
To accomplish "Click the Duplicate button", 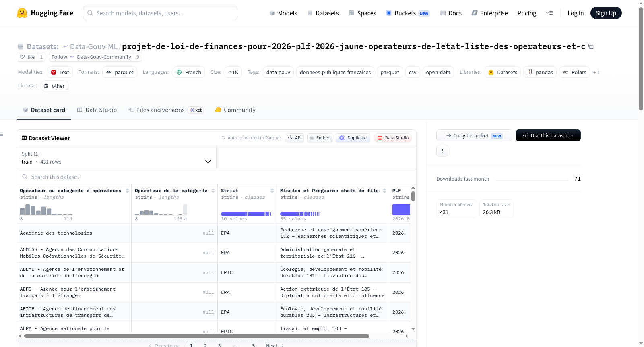I will [353, 138].
